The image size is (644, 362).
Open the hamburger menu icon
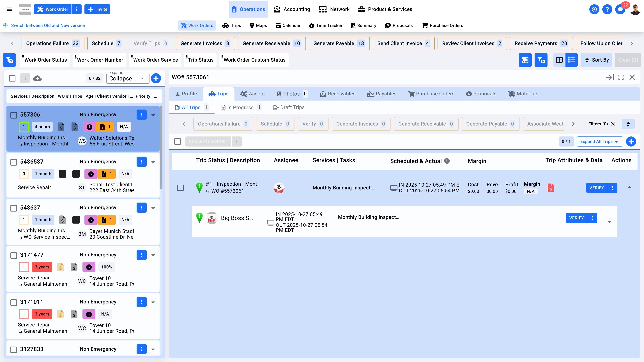click(10, 10)
